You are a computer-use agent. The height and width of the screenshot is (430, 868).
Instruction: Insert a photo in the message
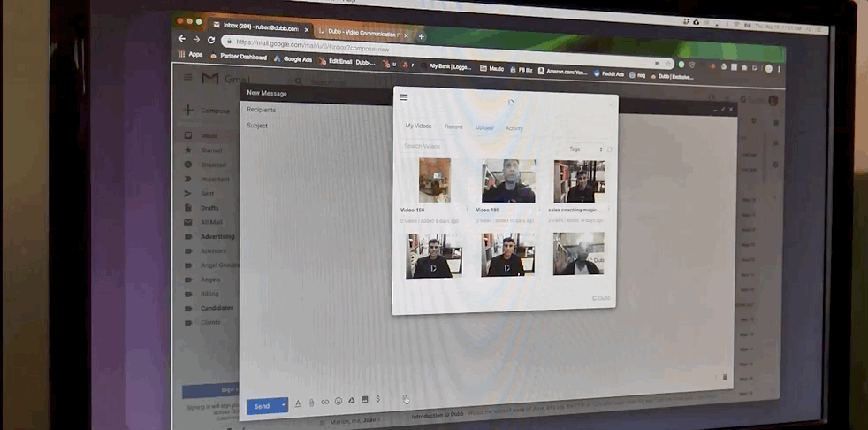click(x=365, y=400)
